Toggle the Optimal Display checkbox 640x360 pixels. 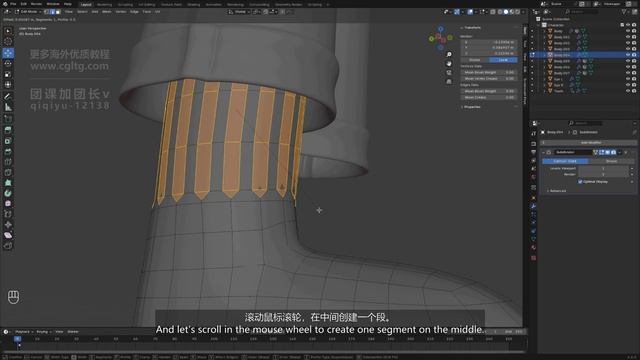coord(580,182)
